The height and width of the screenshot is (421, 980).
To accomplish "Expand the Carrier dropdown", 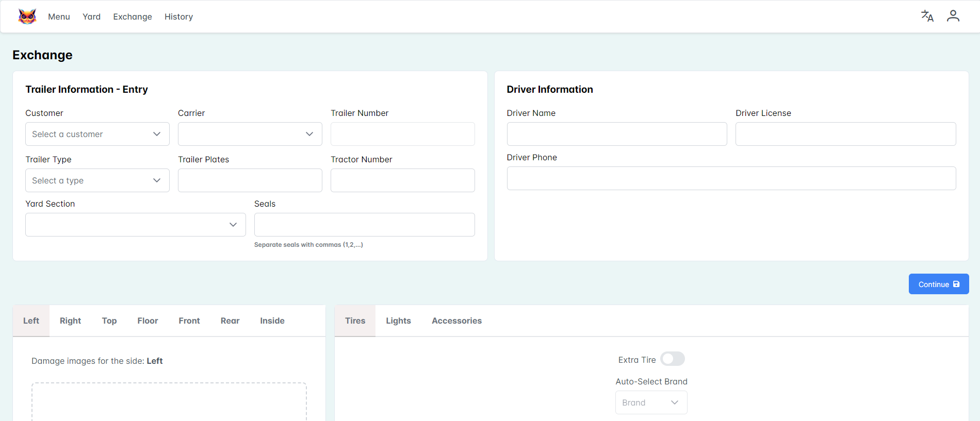I will click(250, 134).
